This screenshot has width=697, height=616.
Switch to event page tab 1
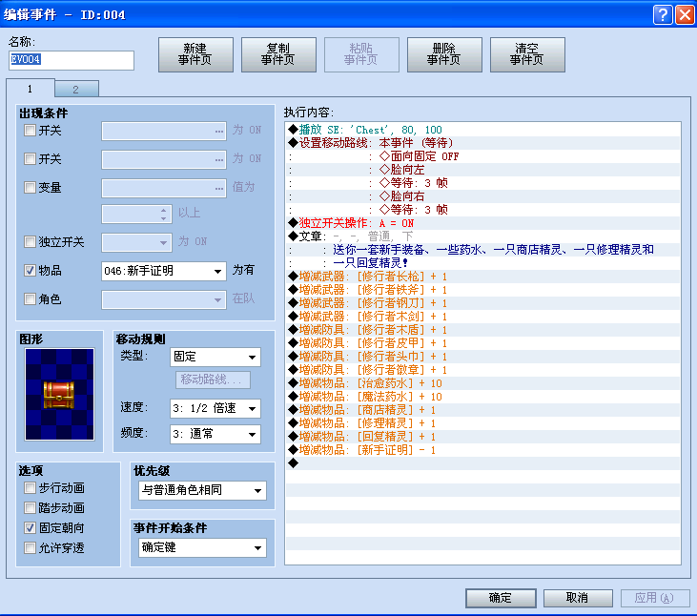tap(31, 89)
